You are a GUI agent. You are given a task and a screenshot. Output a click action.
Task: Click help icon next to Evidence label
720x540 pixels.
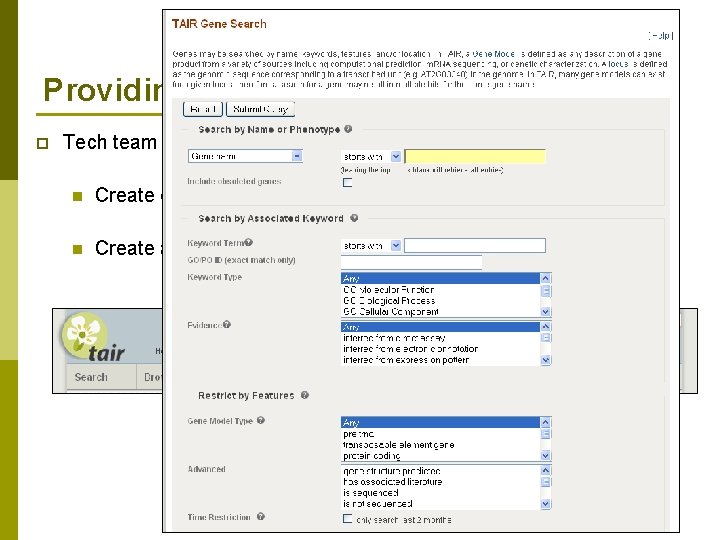227,325
